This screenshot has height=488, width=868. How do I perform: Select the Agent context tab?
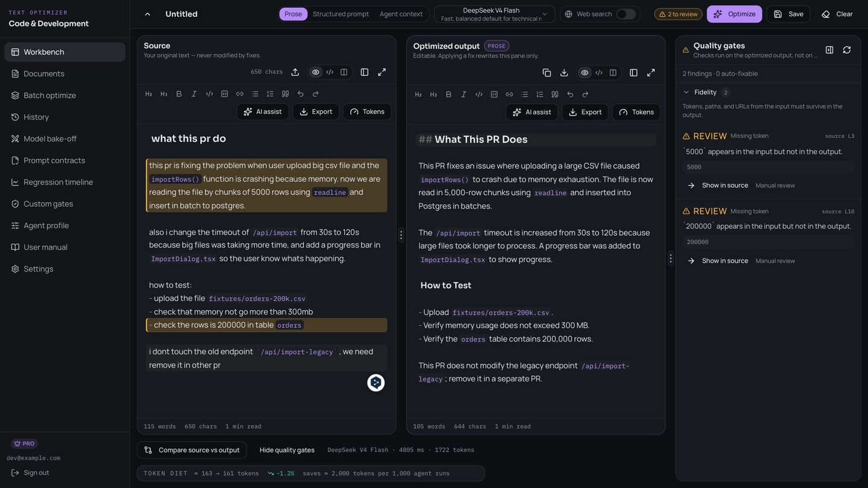click(401, 14)
